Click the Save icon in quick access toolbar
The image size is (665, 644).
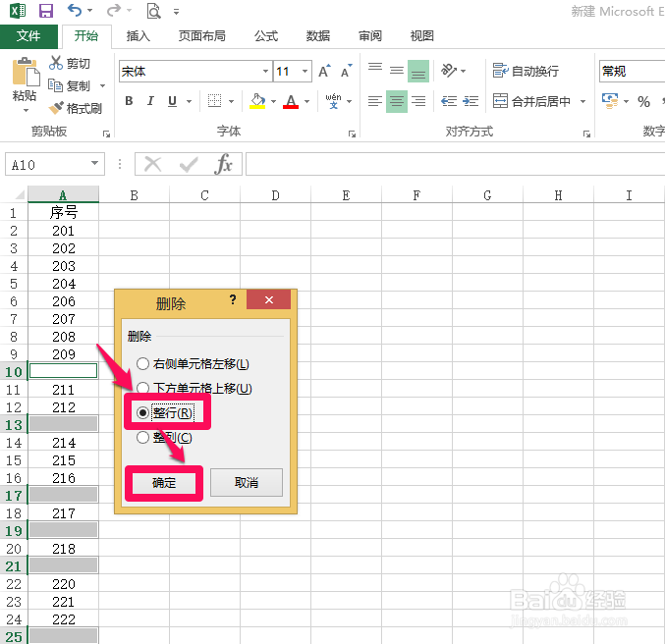(x=46, y=11)
